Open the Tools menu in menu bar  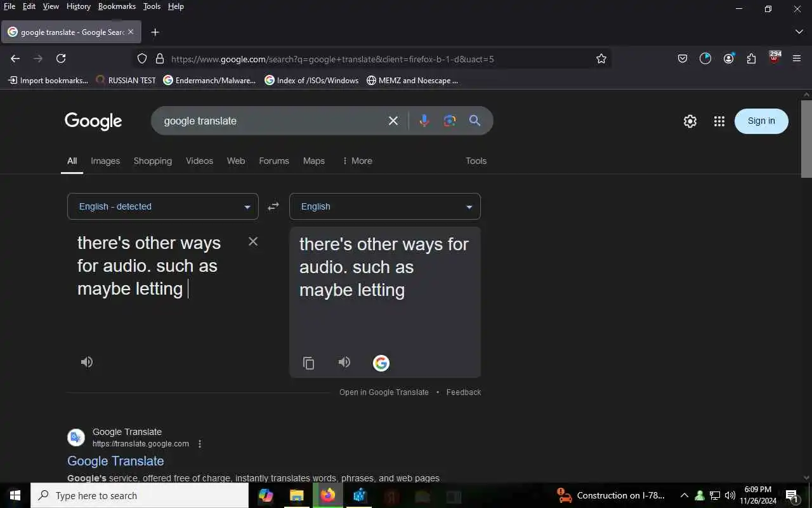(x=152, y=6)
